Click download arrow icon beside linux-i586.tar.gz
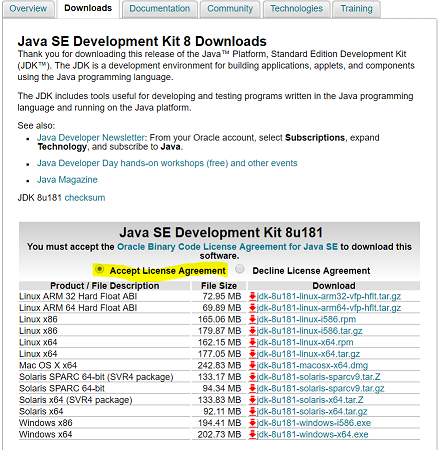Viewport: 440px width, 450px height. click(x=252, y=331)
